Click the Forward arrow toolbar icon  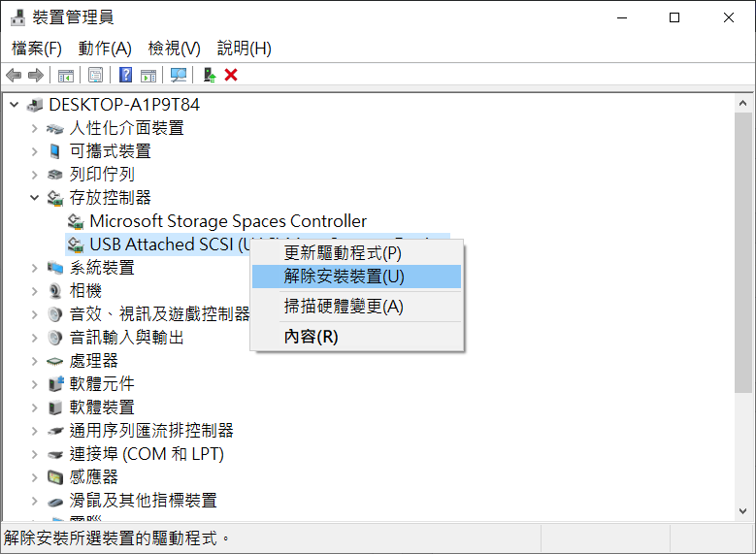click(x=36, y=75)
